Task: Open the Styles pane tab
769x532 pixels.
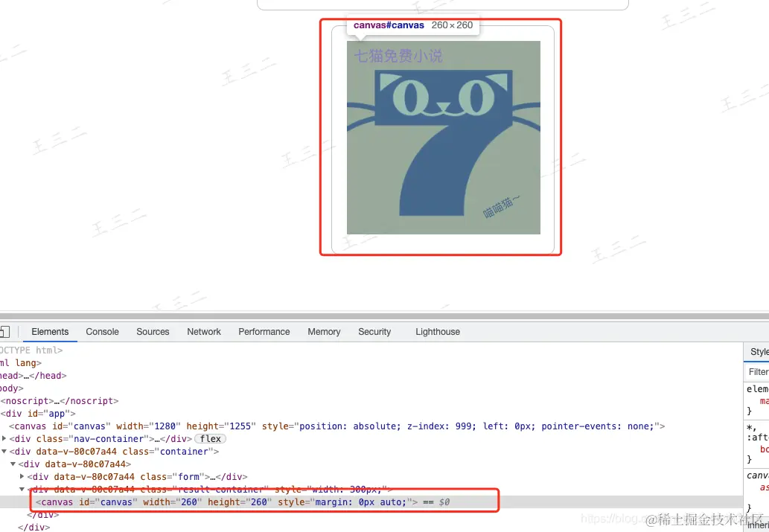Action: tap(759, 351)
